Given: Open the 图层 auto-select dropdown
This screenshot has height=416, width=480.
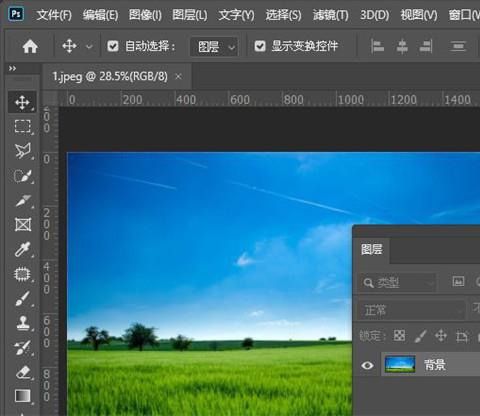Looking at the screenshot, I should pos(214,46).
